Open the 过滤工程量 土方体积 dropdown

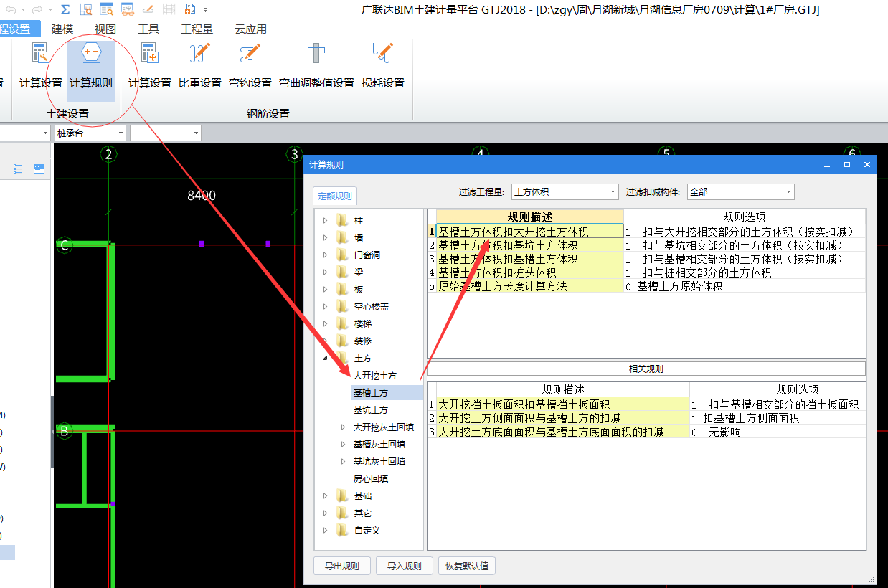click(565, 191)
